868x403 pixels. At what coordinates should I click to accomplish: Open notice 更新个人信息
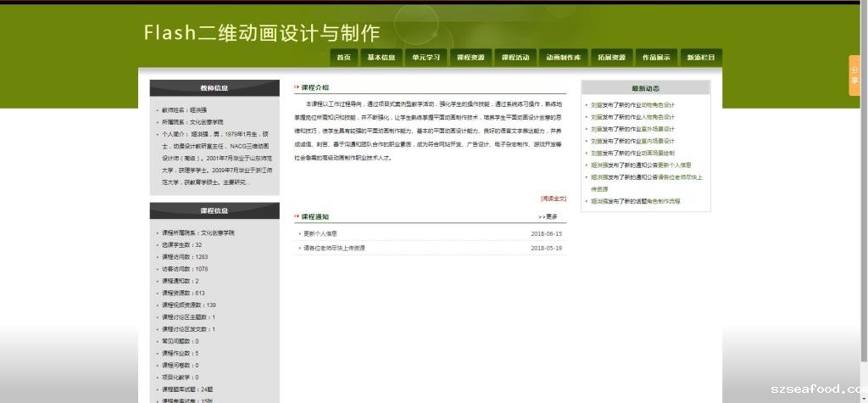click(320, 234)
